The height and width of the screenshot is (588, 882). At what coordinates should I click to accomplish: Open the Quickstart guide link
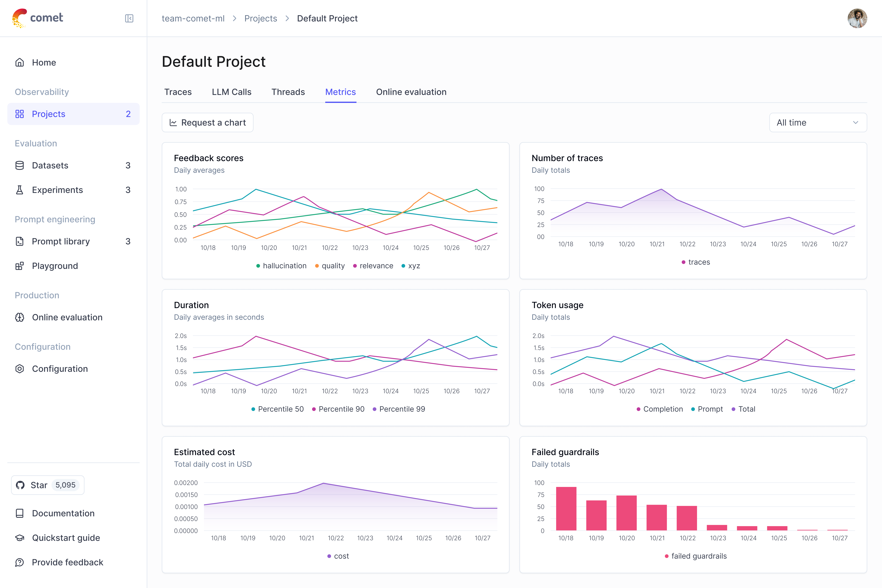click(73, 538)
